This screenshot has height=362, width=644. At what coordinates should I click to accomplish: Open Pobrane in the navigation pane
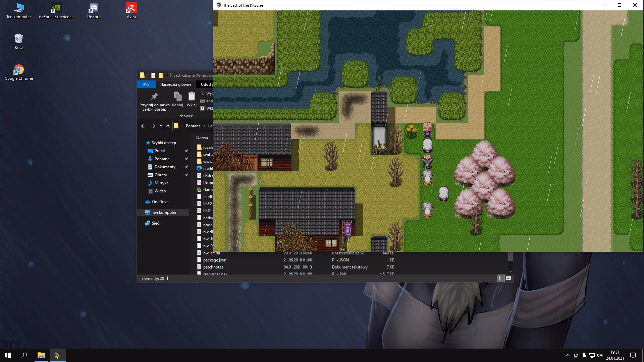click(x=162, y=159)
